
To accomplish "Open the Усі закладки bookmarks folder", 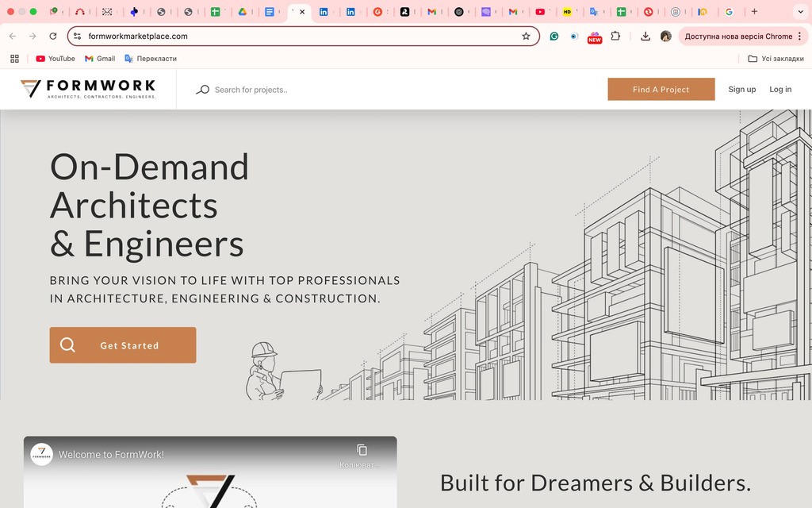I will (x=776, y=59).
